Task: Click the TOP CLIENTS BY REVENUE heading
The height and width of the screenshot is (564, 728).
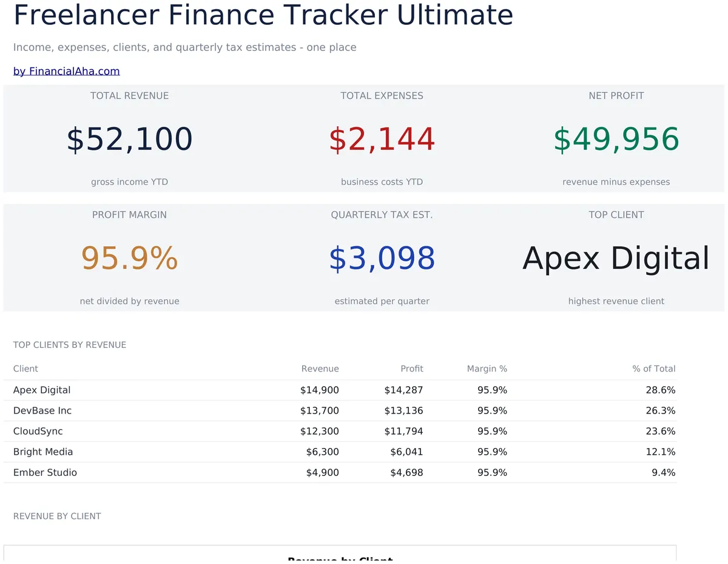Action: click(x=70, y=345)
